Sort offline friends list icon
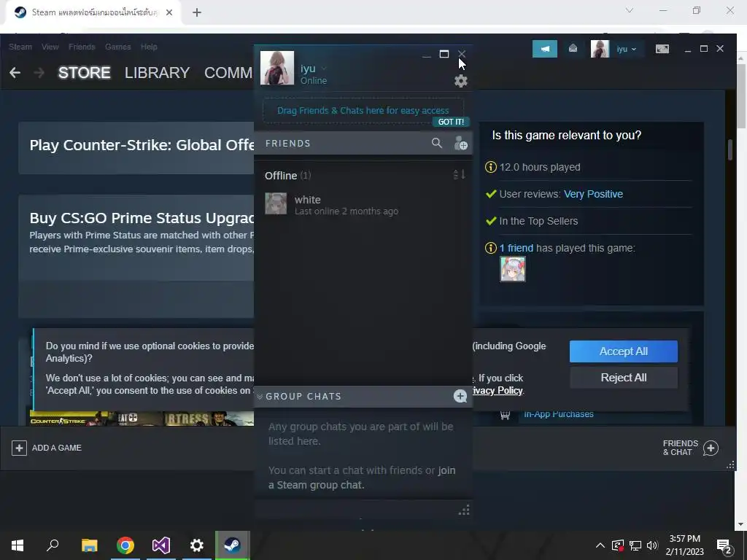 coord(460,175)
